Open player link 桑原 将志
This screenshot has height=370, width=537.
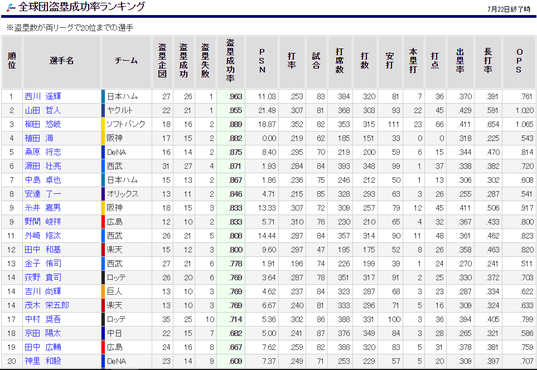[x=43, y=152]
